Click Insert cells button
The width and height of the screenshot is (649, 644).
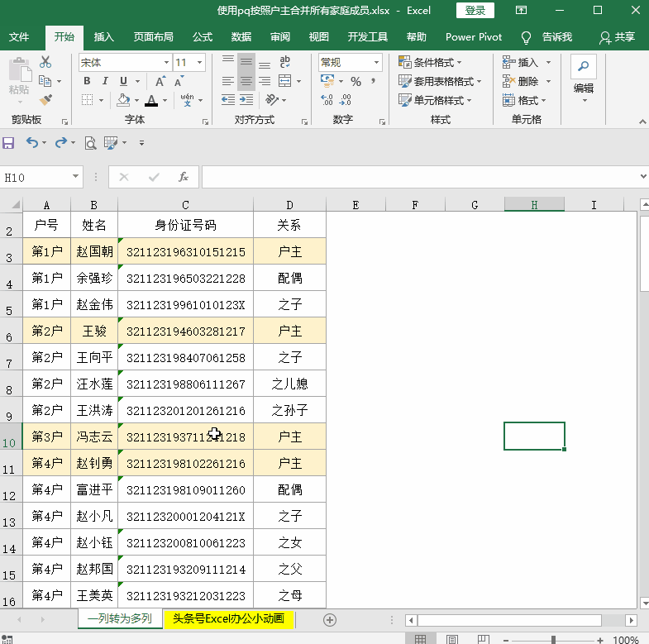click(521, 63)
